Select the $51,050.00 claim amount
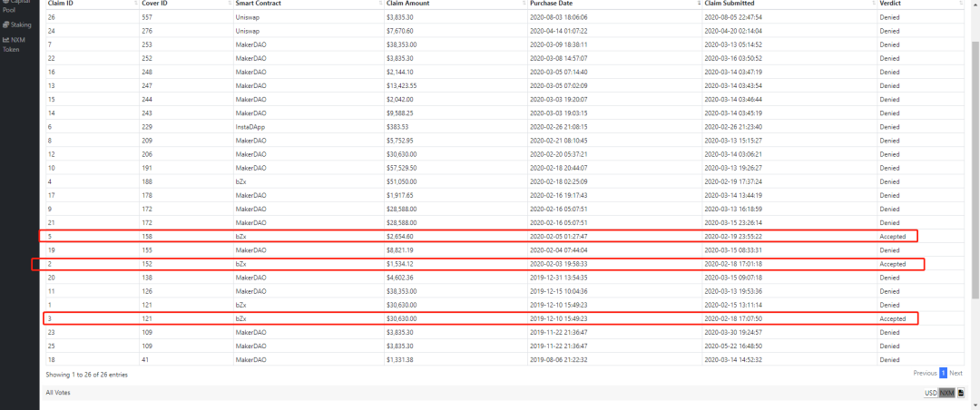 pos(401,182)
